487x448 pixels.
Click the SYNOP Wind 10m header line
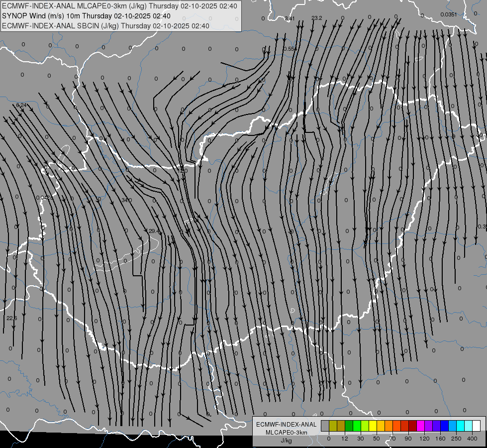click(x=86, y=16)
